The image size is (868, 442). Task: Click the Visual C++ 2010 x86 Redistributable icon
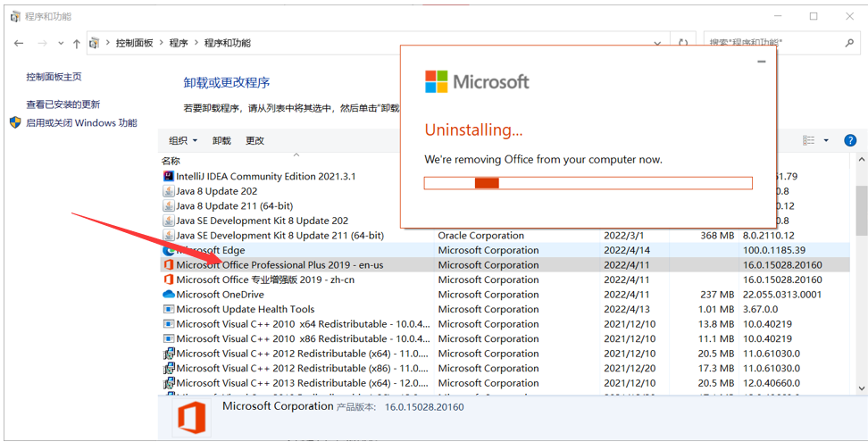pyautogui.click(x=169, y=338)
